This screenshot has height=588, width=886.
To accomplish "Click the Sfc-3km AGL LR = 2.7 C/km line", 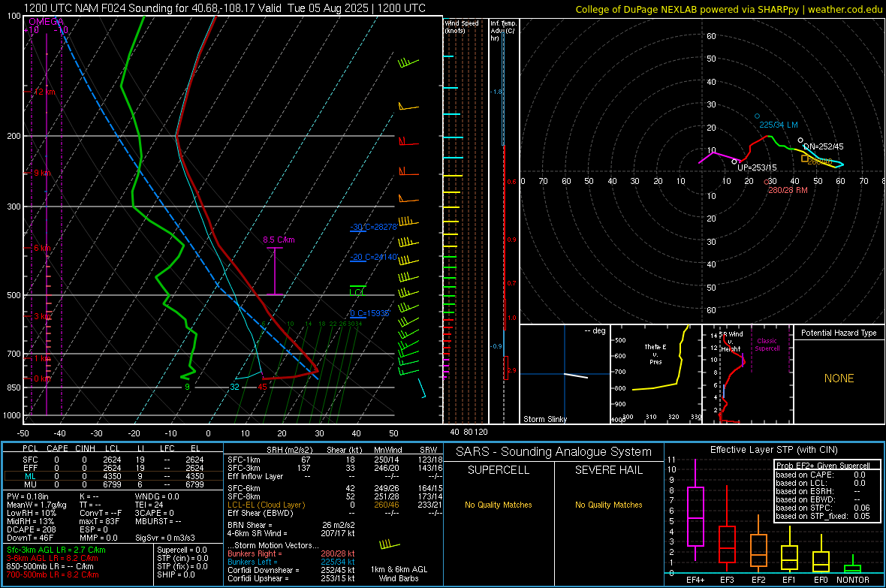I will [56, 550].
